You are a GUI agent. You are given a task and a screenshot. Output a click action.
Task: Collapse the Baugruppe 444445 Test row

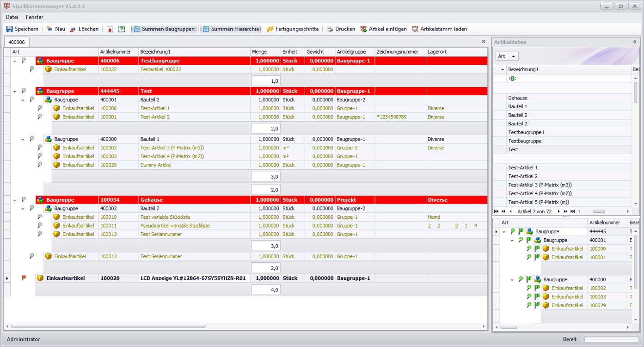point(14,91)
